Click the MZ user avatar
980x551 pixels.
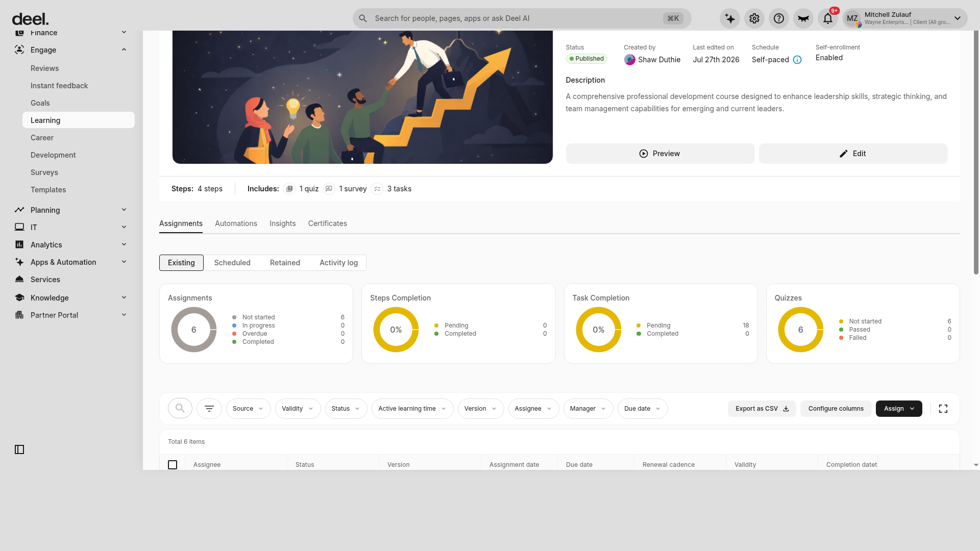(x=852, y=18)
